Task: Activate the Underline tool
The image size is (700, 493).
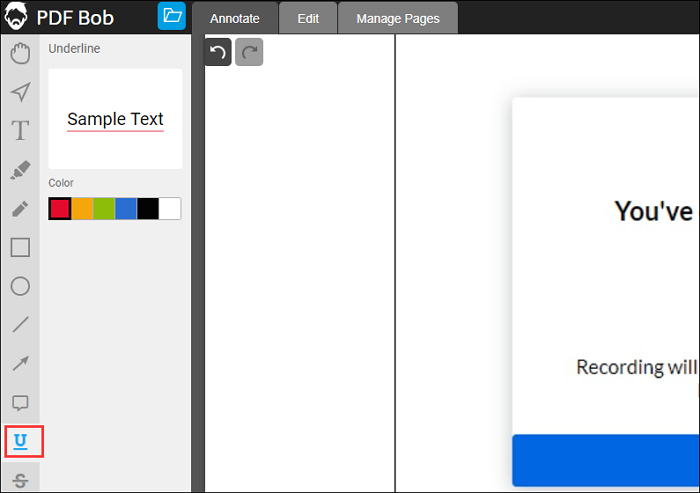Action: (x=21, y=441)
